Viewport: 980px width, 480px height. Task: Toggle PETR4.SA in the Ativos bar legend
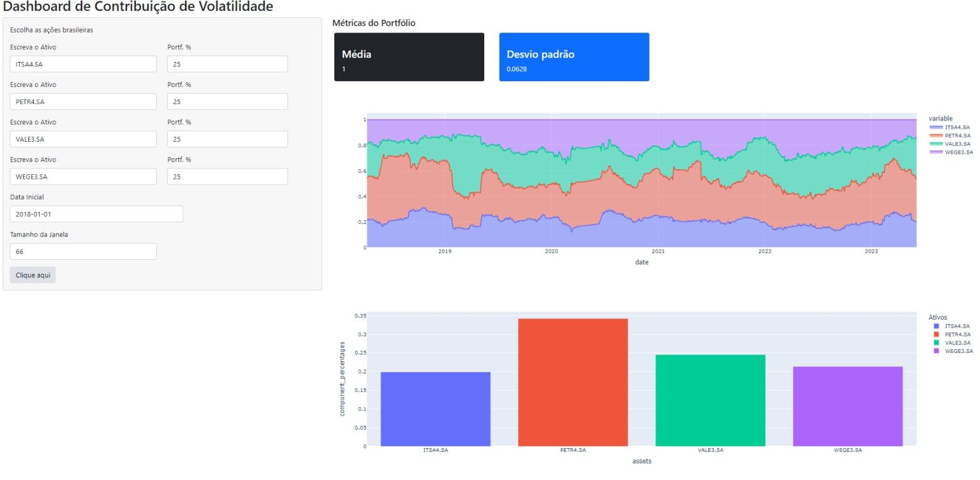click(952, 334)
